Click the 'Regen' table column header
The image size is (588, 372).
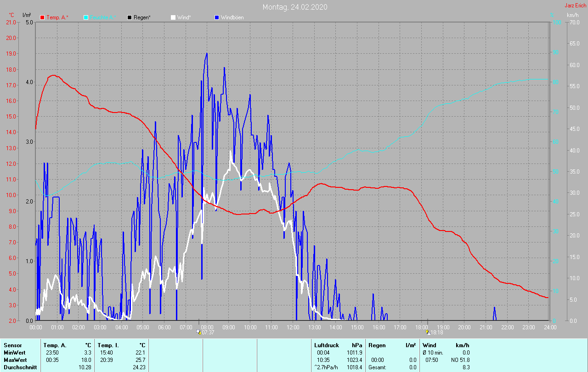click(x=377, y=345)
